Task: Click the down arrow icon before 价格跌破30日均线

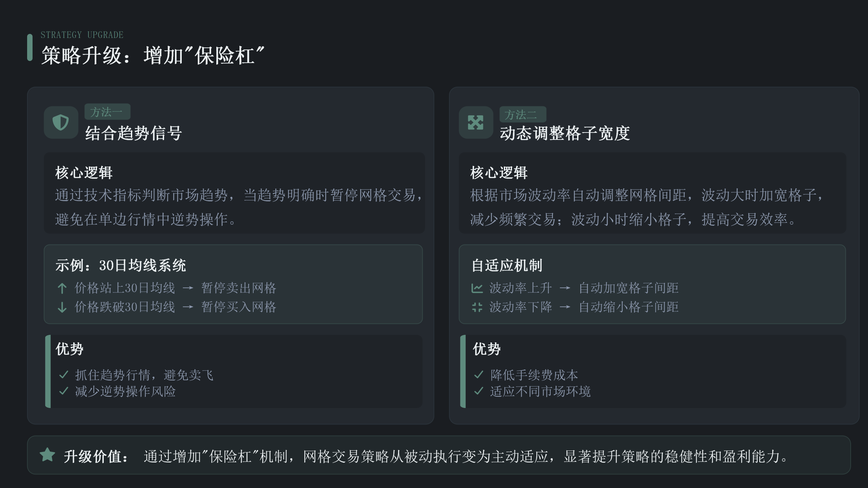Action: point(62,307)
